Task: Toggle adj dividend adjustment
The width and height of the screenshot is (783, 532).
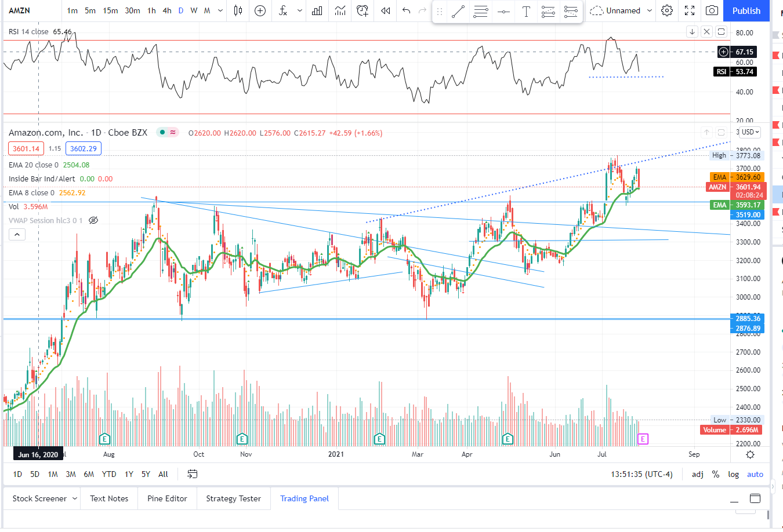Action: [x=698, y=474]
